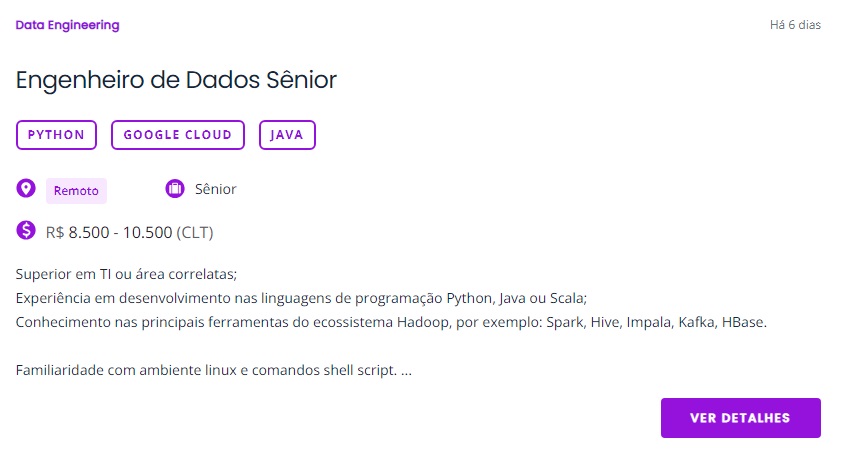Click the location pin icon
The width and height of the screenshot is (852, 455).
(x=26, y=189)
